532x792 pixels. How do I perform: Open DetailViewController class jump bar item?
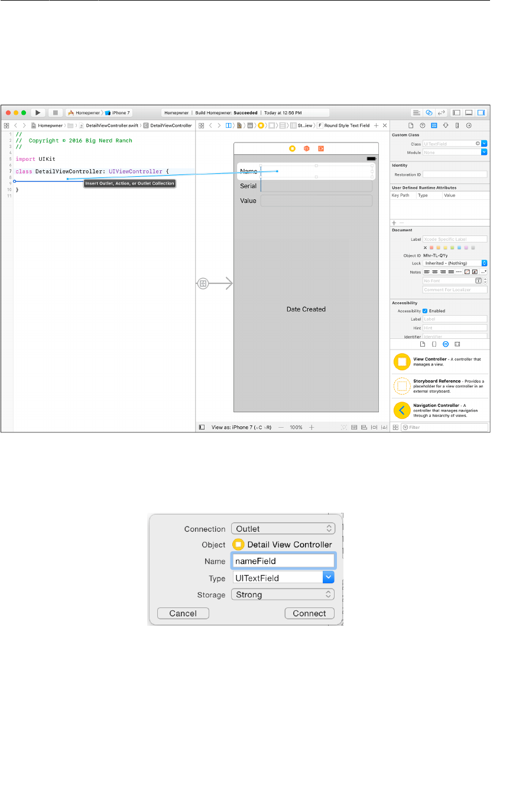pos(168,125)
